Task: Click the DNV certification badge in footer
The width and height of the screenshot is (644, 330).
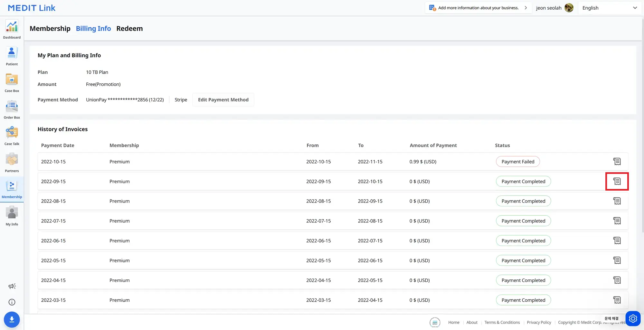Action: (x=435, y=322)
